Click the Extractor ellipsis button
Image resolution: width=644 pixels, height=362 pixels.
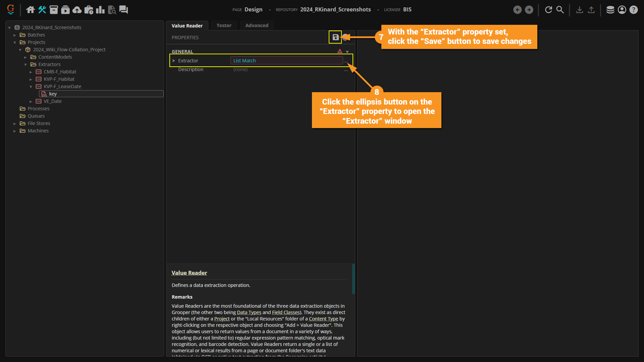tap(346, 62)
